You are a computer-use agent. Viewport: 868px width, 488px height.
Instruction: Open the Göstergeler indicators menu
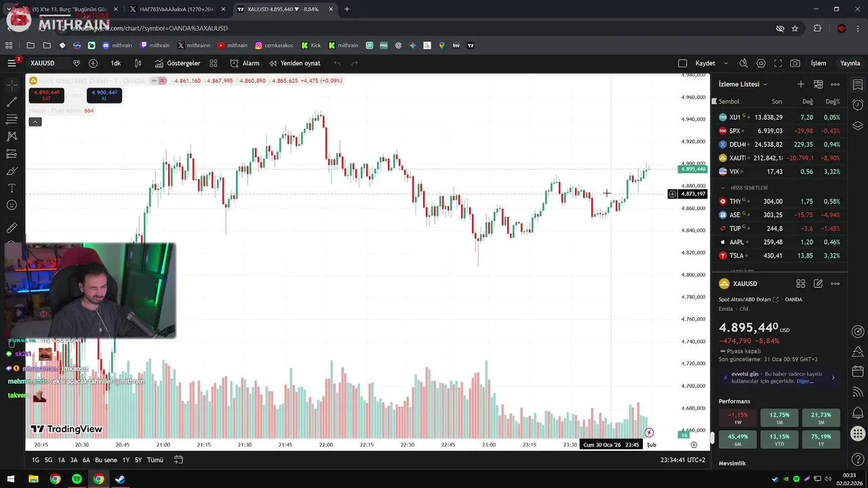177,63
